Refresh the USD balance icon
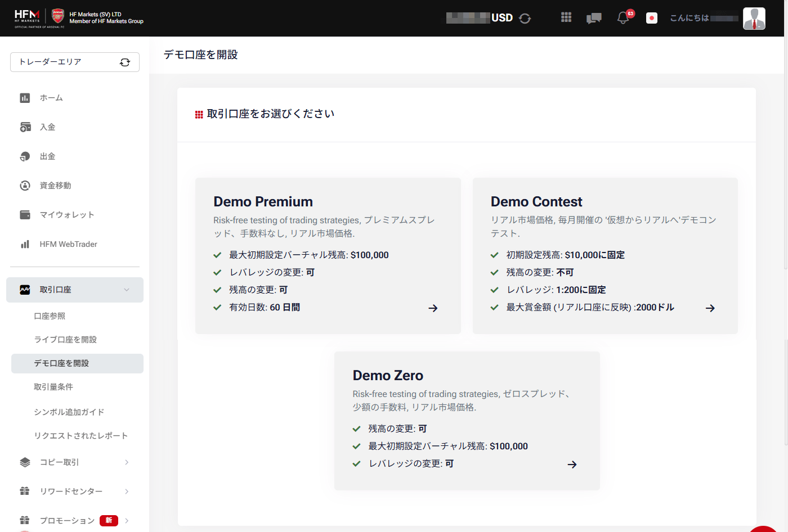Viewport: 788px width, 532px height. click(525, 18)
